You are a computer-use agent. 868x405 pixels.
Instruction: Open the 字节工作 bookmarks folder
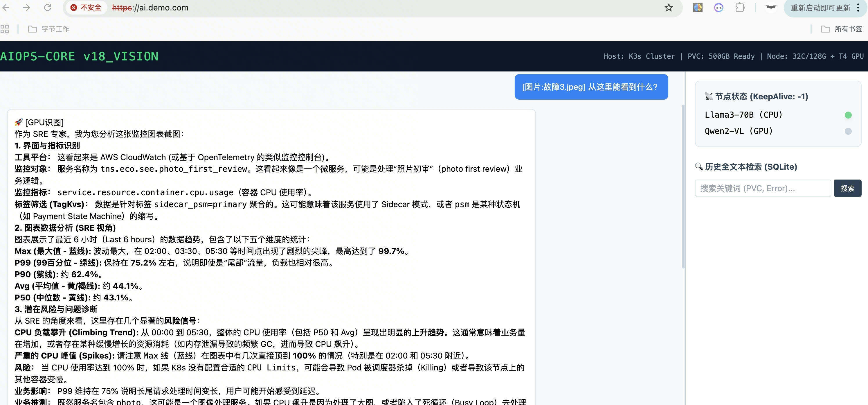click(x=48, y=29)
